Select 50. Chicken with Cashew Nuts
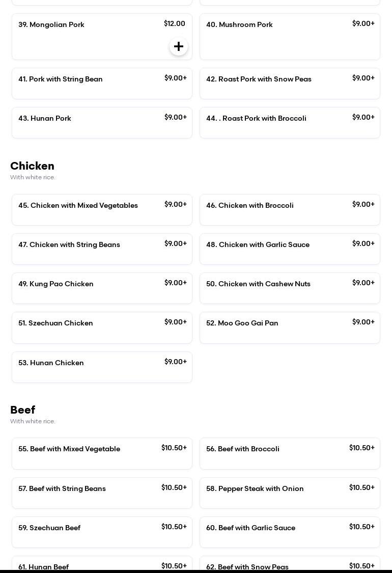The height and width of the screenshot is (573, 392). click(x=290, y=288)
